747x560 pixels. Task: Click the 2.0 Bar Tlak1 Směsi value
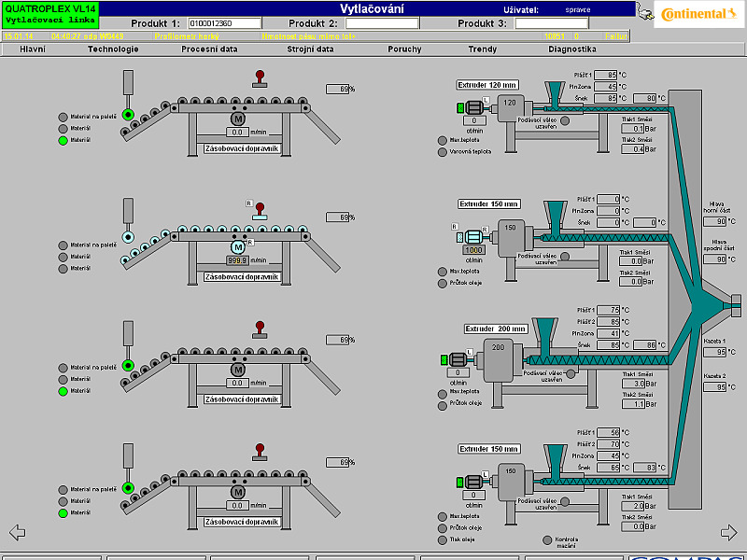coord(633,506)
